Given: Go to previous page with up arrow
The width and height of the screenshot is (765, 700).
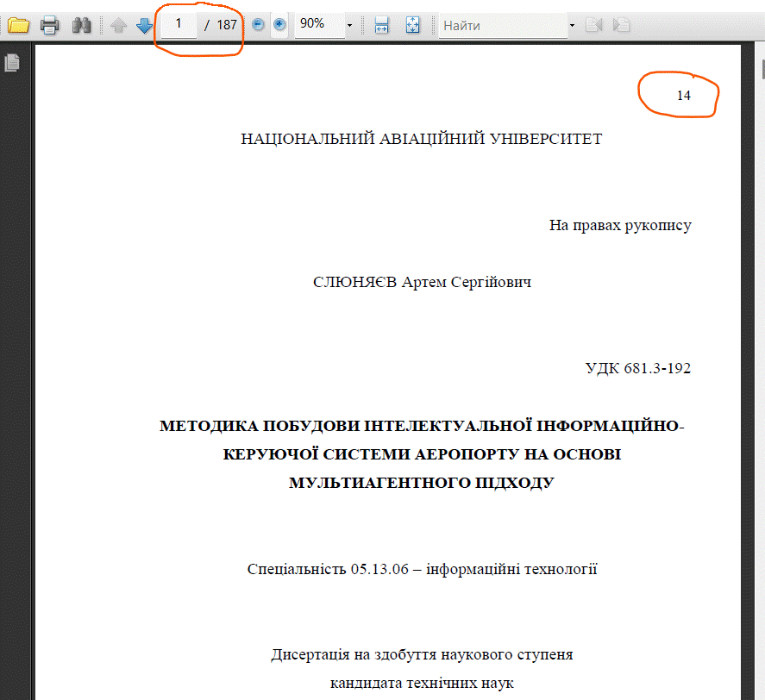Looking at the screenshot, I should (119, 25).
